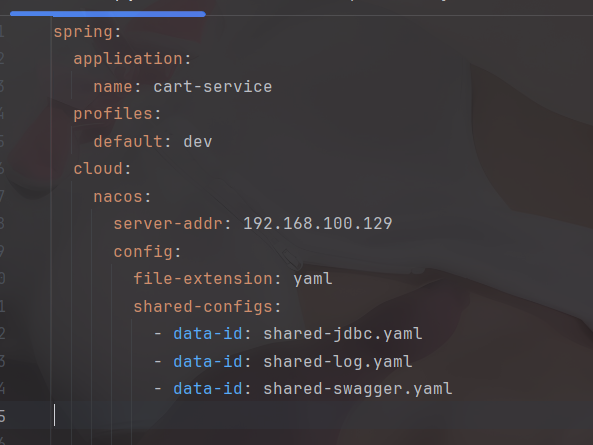Click the 'cloud:' key

point(102,169)
